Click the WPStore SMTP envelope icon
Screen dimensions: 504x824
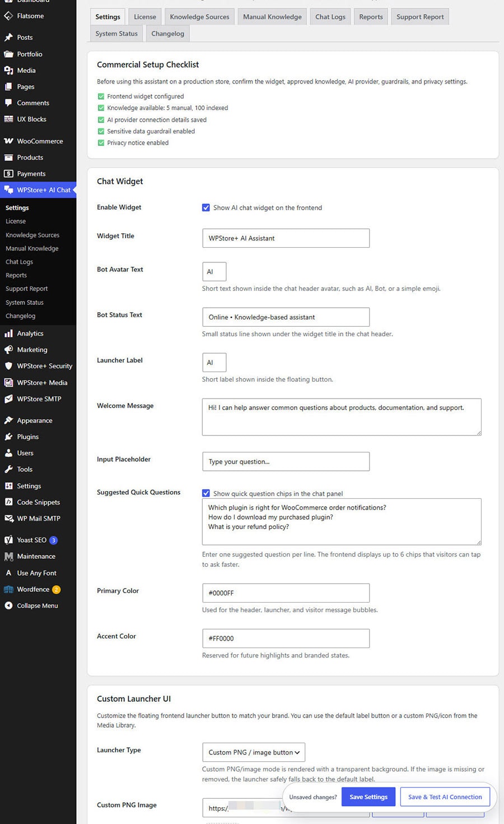point(8,399)
